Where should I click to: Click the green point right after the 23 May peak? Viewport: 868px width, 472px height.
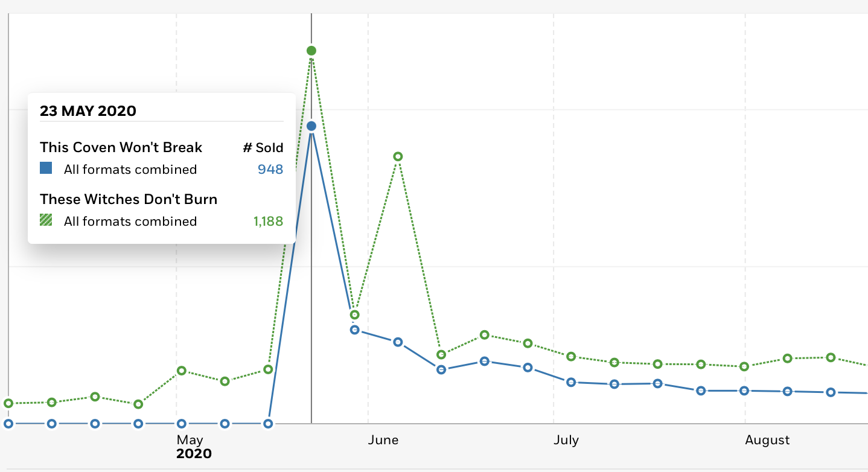pos(355,314)
